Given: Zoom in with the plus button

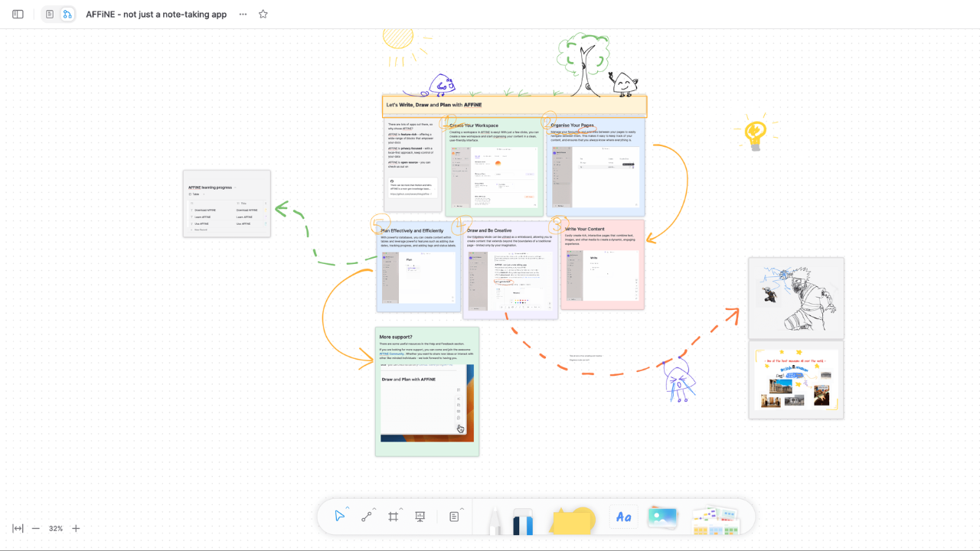Looking at the screenshot, I should (76, 528).
